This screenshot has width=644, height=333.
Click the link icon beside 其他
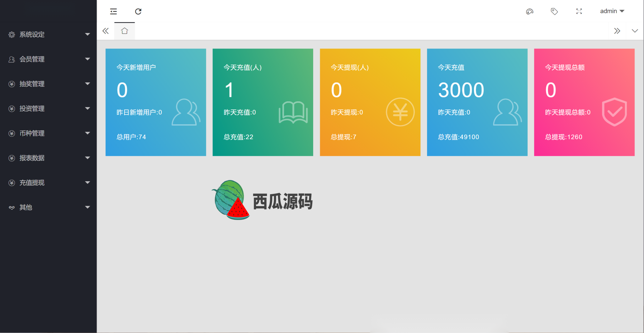[12, 207]
